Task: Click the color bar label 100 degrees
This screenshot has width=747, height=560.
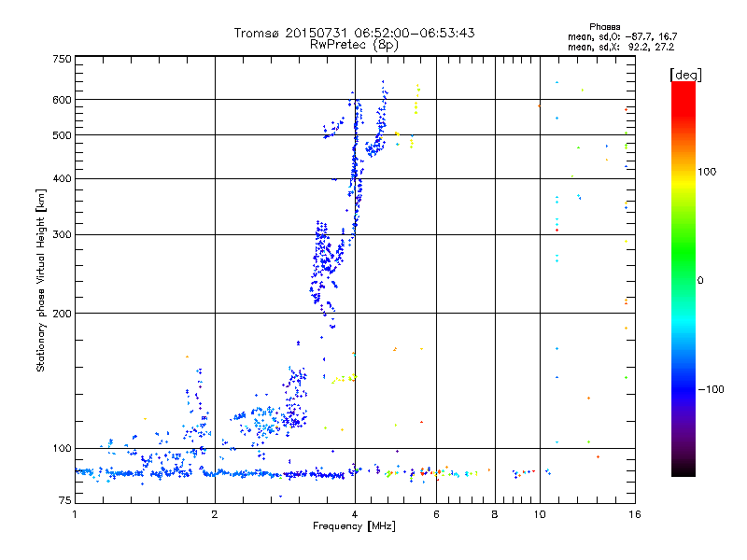Action: tap(707, 172)
